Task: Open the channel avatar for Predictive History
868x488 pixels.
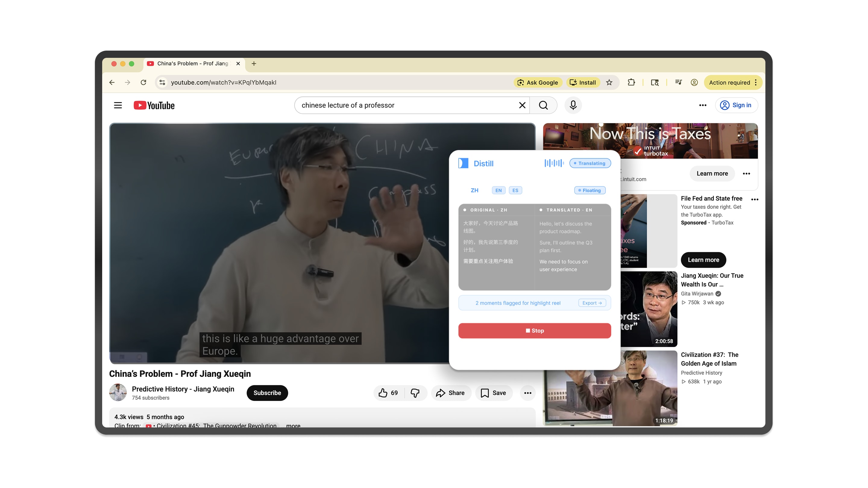Action: (118, 392)
